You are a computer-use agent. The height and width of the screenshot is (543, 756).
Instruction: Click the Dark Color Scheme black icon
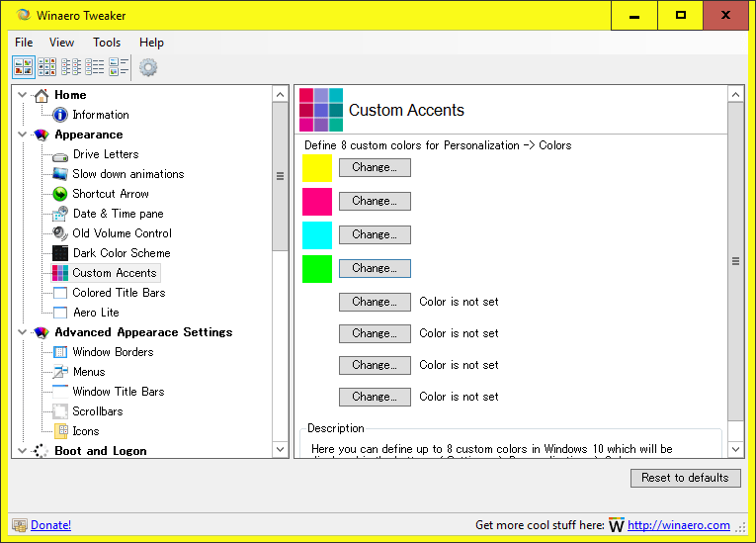(59, 253)
